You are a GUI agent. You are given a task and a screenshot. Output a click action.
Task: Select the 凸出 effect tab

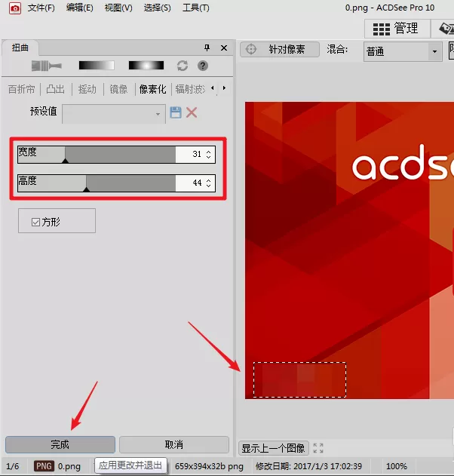(x=56, y=89)
